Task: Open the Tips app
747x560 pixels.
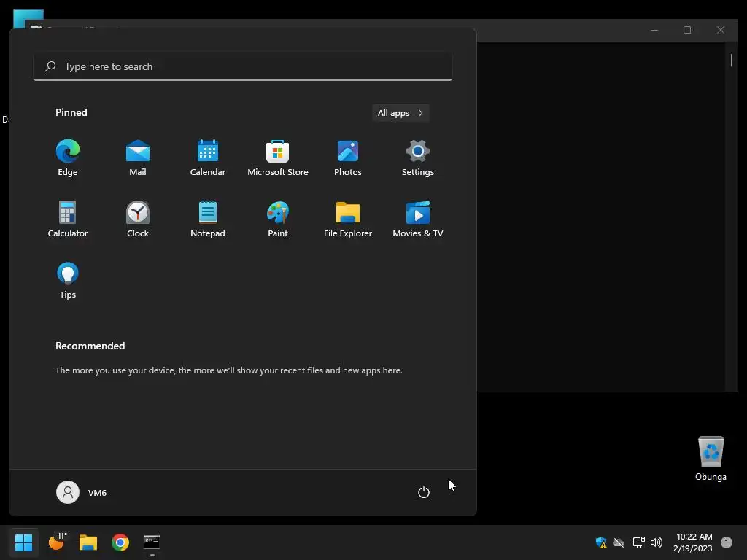Action: pyautogui.click(x=68, y=281)
